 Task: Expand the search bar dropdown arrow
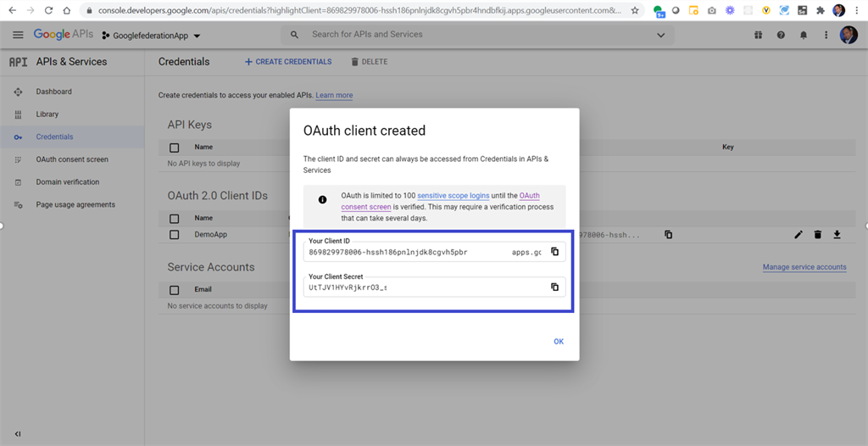point(660,35)
